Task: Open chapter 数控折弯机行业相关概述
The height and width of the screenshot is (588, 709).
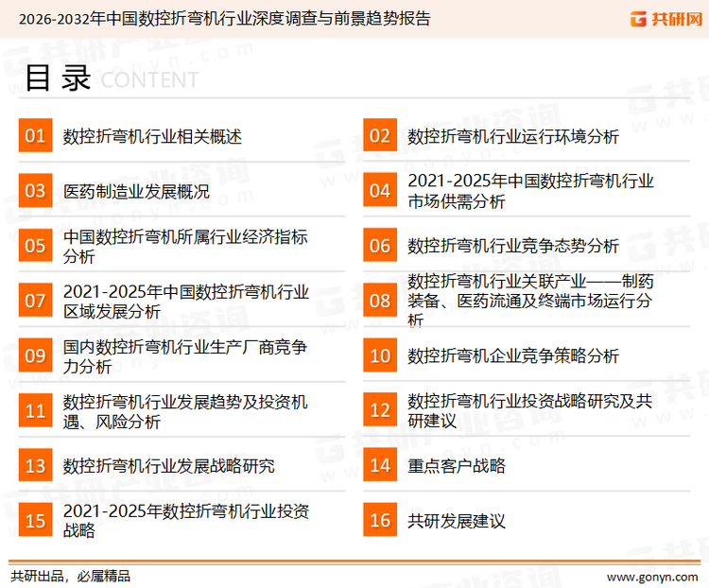Action: [152, 136]
